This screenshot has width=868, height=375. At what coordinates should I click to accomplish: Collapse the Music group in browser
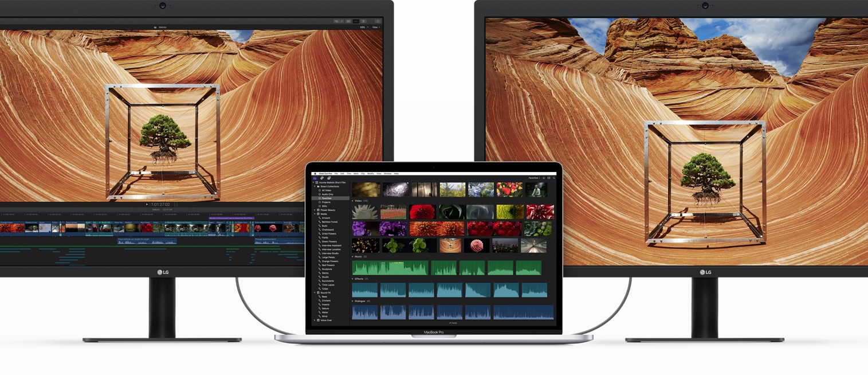352,256
